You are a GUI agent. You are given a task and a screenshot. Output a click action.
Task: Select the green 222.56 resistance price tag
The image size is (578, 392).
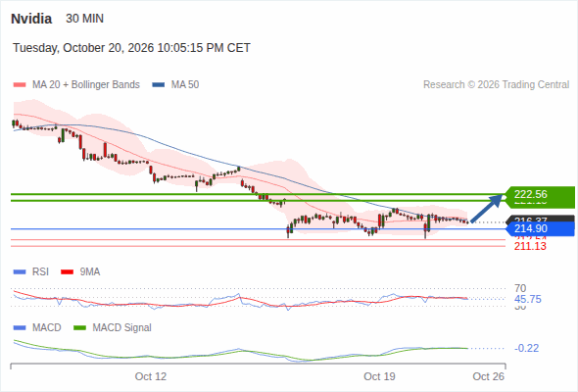[540, 194]
